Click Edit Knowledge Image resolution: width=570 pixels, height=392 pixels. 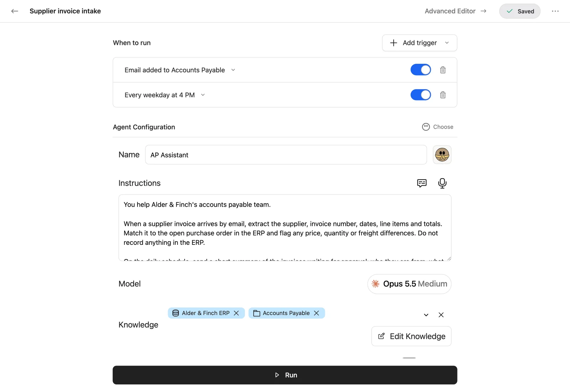pos(411,336)
